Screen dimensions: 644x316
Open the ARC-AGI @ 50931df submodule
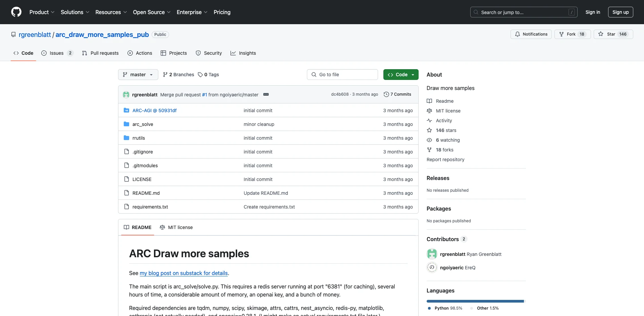pos(154,110)
